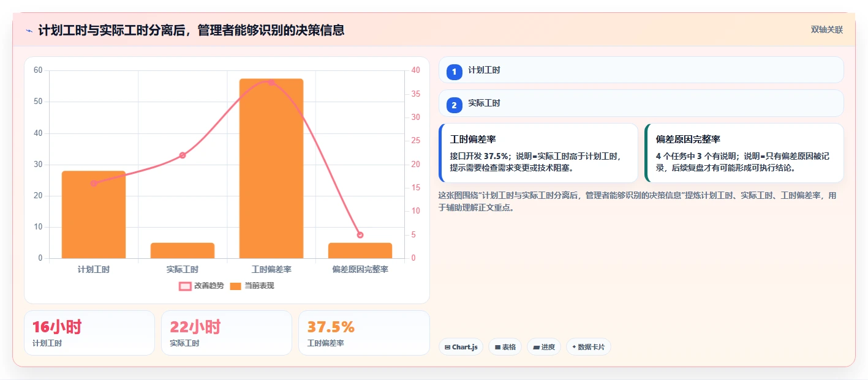Toggle the 当前表现 legend swatch

[235, 286]
